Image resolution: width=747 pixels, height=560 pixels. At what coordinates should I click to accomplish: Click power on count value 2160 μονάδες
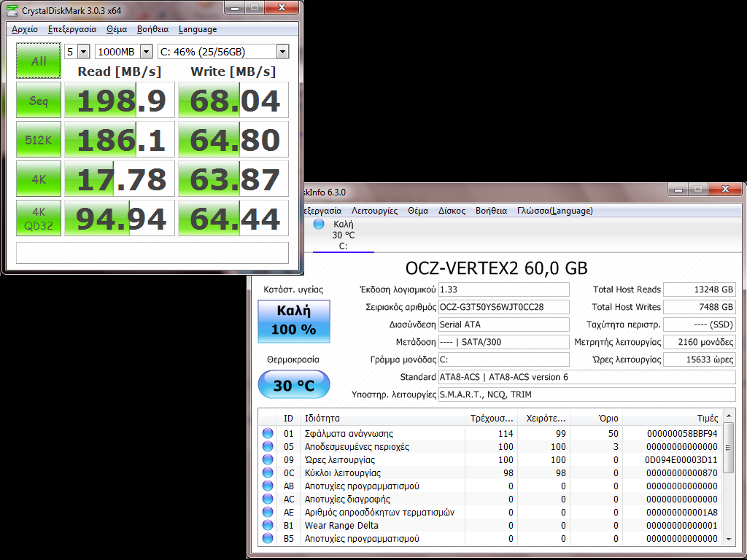(700, 342)
